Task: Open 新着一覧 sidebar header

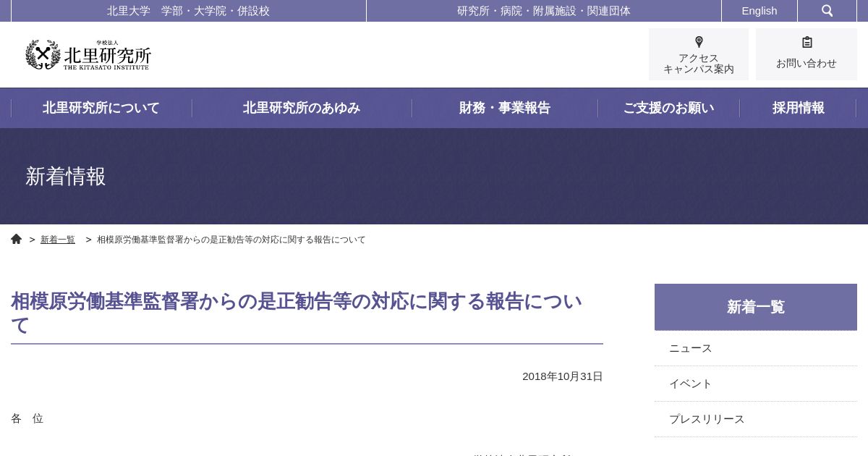Action: pos(756,307)
